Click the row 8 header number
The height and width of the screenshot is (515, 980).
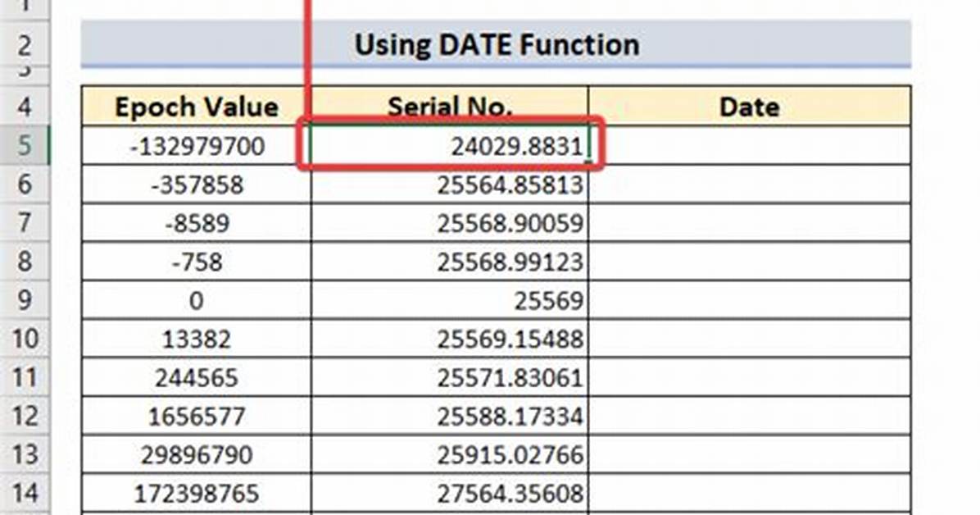click(x=25, y=262)
